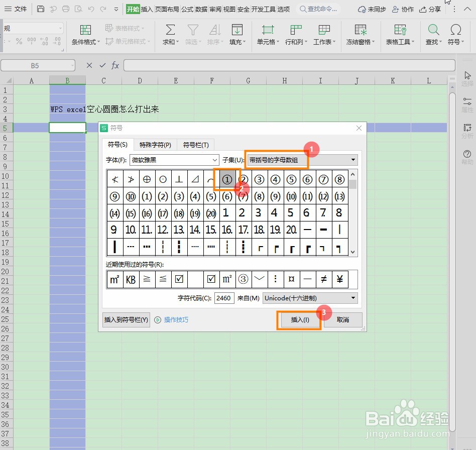The width and height of the screenshot is (476, 450).
Task: Click the 取消 cancel button
Action: 343,320
